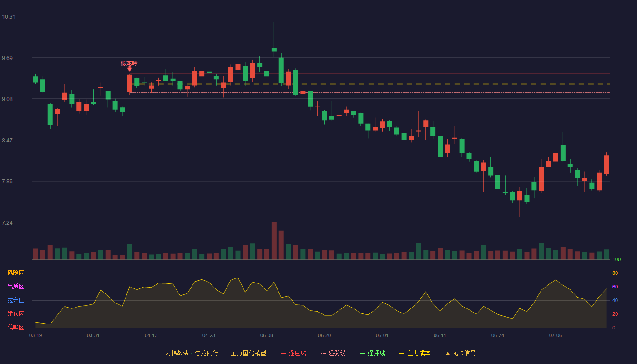Select the 低吸区 zone label

[x=15, y=327]
